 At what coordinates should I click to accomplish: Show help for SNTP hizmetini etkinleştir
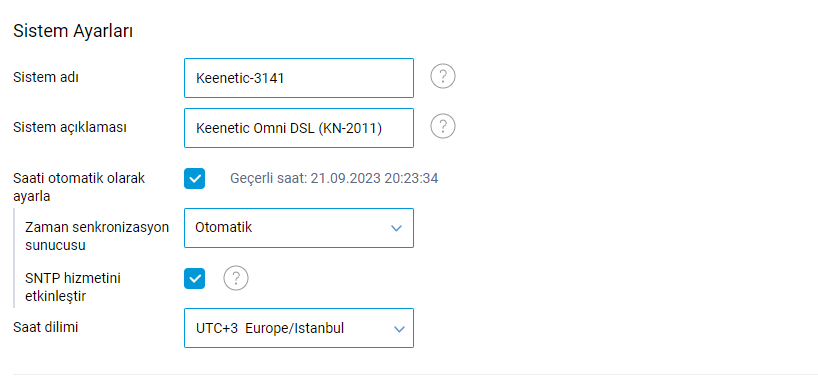(x=236, y=278)
